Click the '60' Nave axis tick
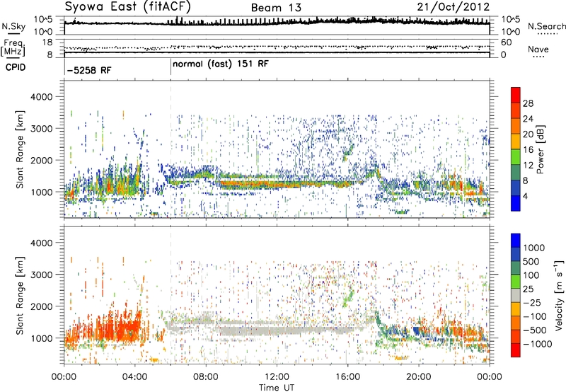The height and width of the screenshot is (392, 566). pos(506,42)
